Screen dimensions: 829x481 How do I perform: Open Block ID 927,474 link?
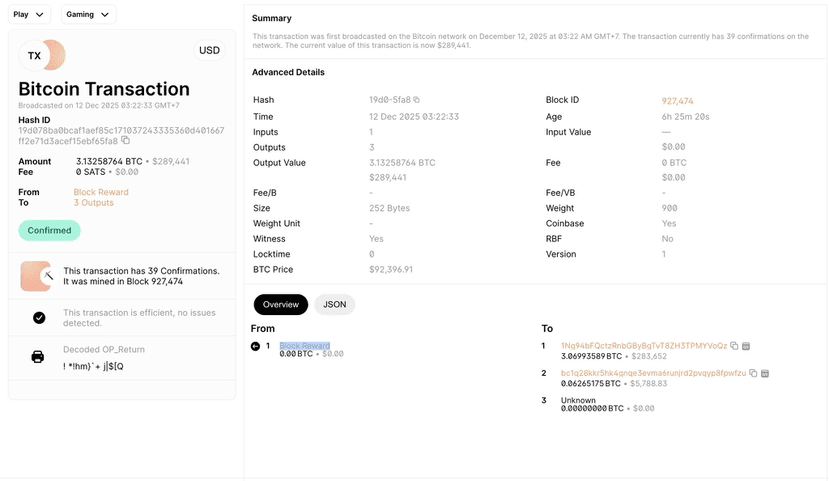pyautogui.click(x=677, y=101)
